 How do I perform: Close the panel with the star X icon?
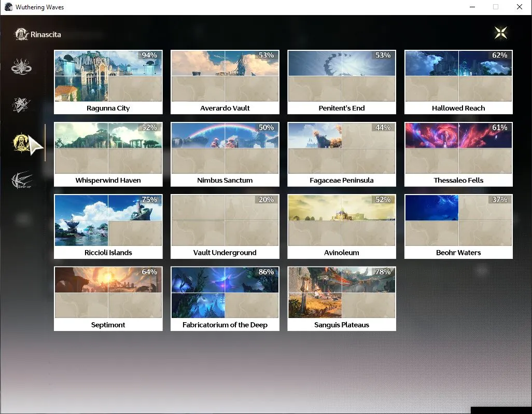coord(500,33)
